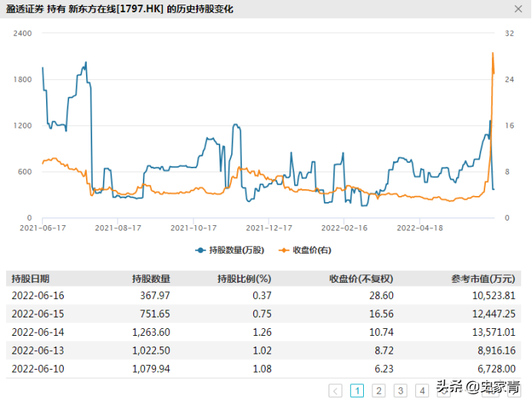Click the market value 6,728.00
Viewport: 532px width, 405px height.
[497, 369]
